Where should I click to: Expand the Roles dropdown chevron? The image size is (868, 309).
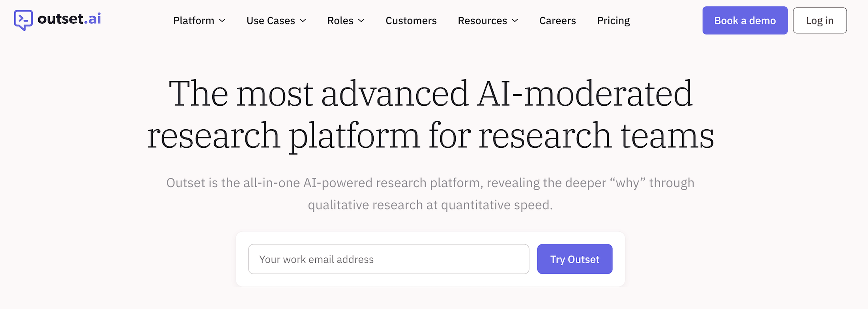coord(362,21)
